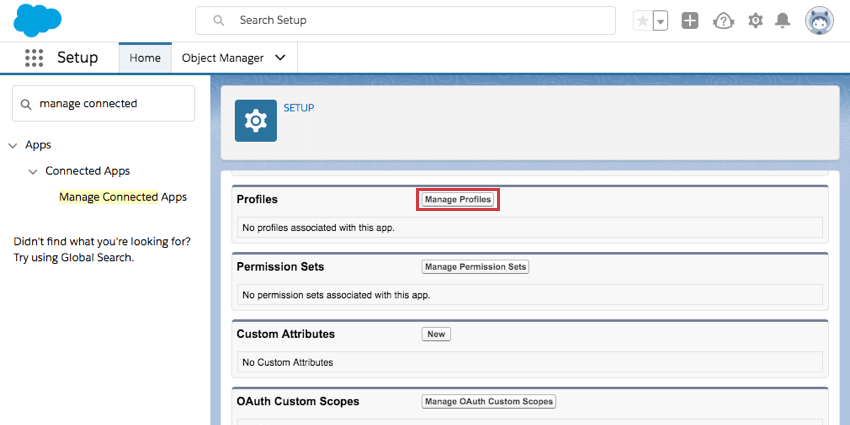Click the Manage Permission Sets button
The image size is (850, 425).
(475, 267)
